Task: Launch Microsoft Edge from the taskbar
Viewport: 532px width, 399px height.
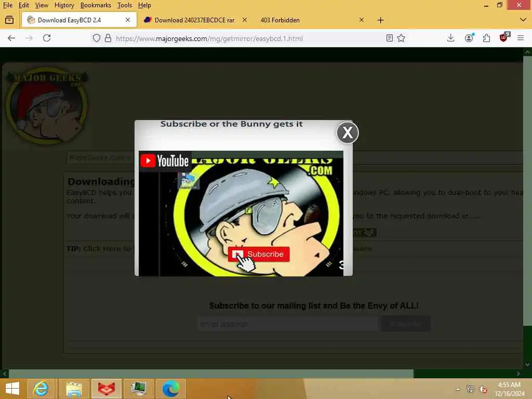Action: pyautogui.click(x=171, y=389)
